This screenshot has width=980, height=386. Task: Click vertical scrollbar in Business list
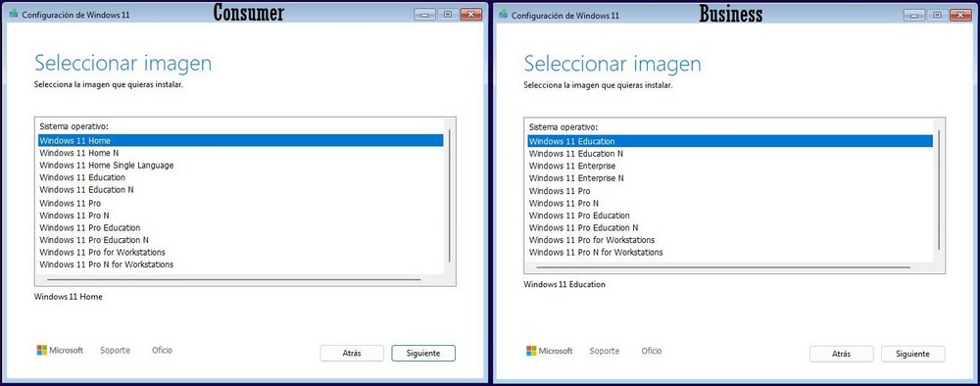[x=939, y=189]
